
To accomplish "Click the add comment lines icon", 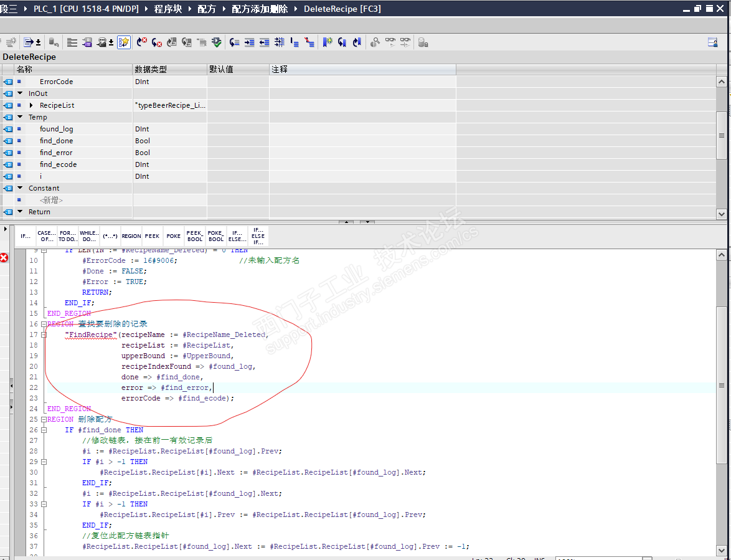I will coord(294,42).
